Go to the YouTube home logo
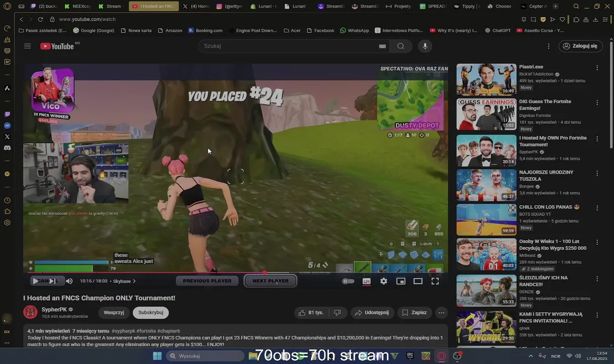The height and width of the screenshot is (364, 614). pyautogui.click(x=58, y=46)
